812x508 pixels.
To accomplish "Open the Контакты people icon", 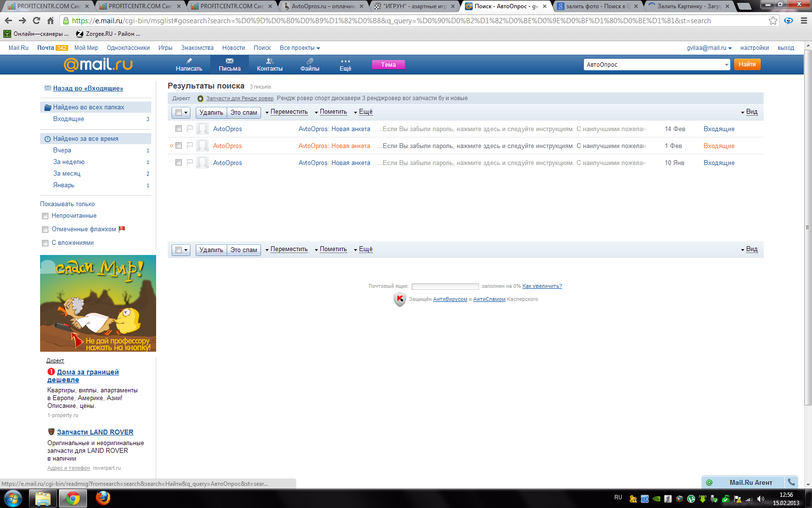I will (x=270, y=61).
